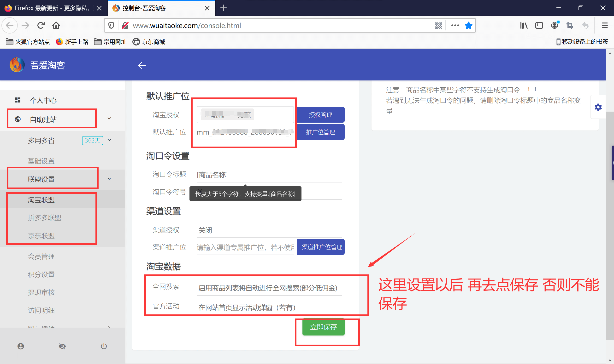Click the QR code icon in address bar

tap(438, 26)
